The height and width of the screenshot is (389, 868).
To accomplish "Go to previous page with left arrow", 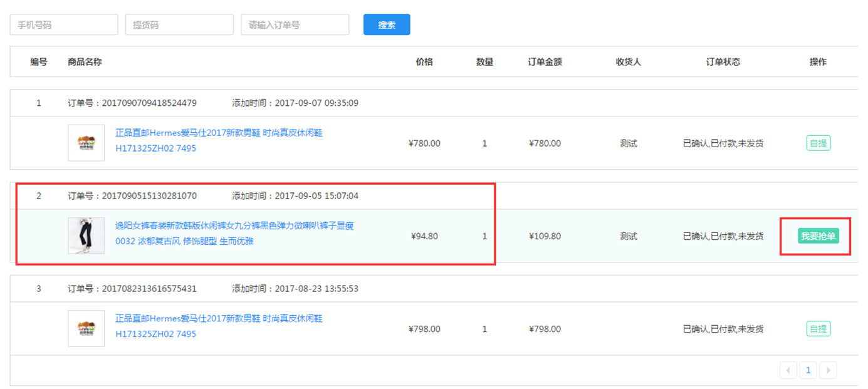I will (788, 370).
